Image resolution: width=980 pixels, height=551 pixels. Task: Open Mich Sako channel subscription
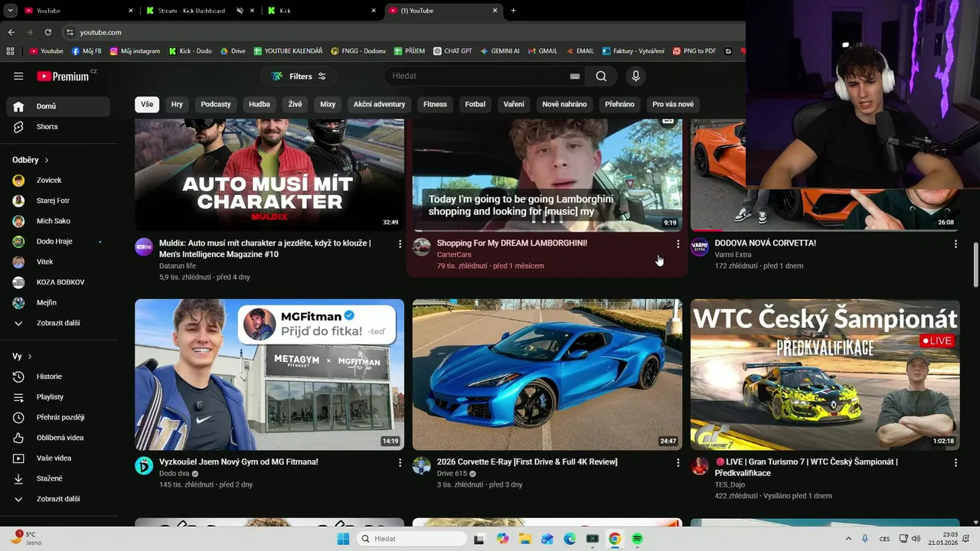[x=58, y=221]
